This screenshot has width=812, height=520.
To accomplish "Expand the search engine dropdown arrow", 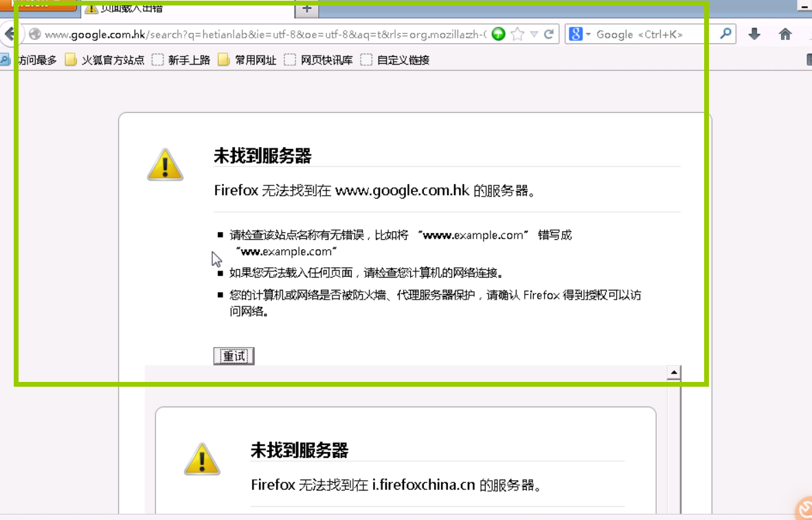I will click(588, 35).
